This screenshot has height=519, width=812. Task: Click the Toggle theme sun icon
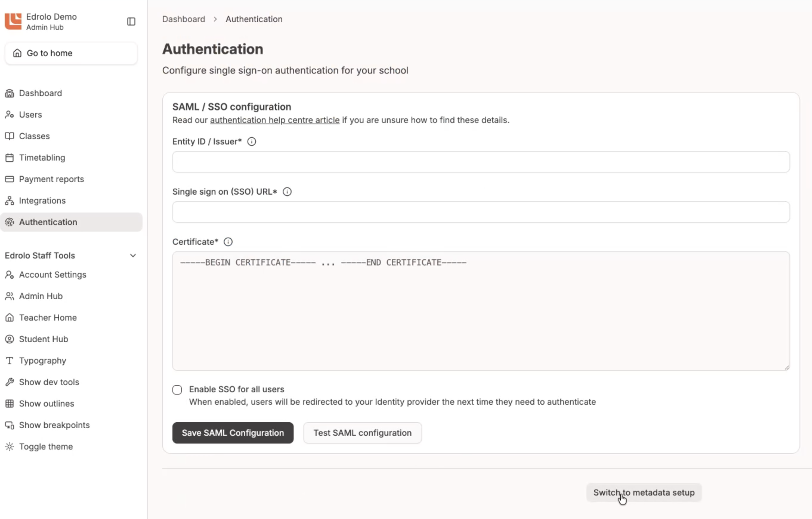[10, 447]
